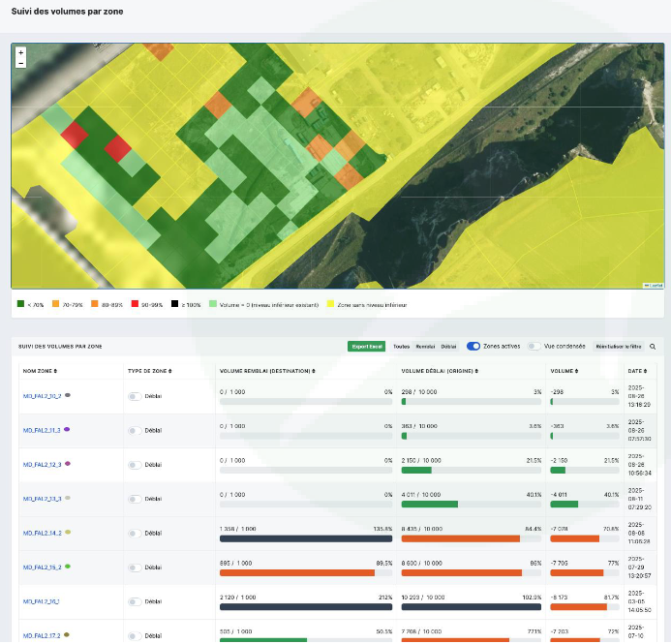Click the '80-89%' legend swatch
Viewport: 671px width, 644px height.
click(x=95, y=304)
